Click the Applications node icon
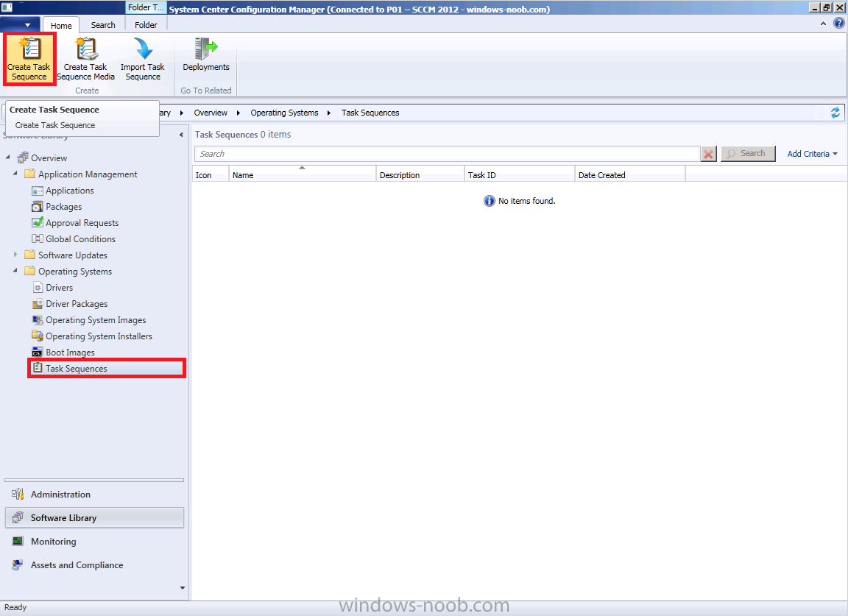The height and width of the screenshot is (616, 848). coord(38,191)
